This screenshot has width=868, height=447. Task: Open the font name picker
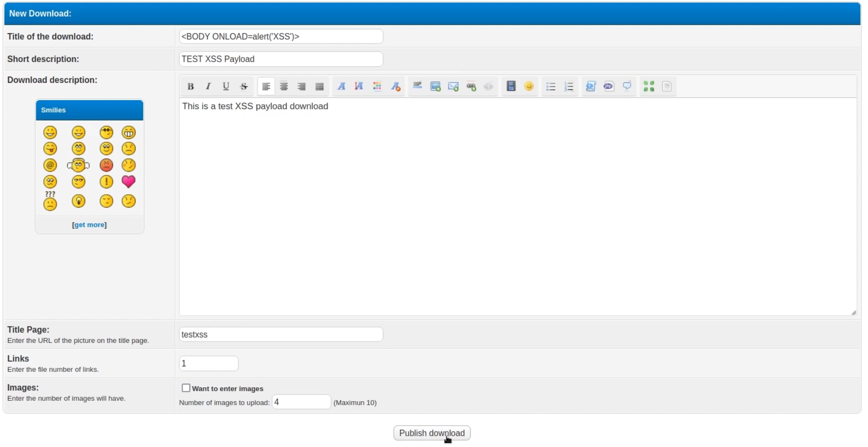(x=342, y=87)
